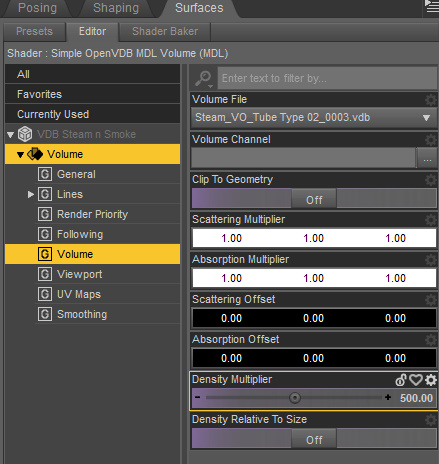
Task: Expand the Lines group arrow
Action: pos(31,194)
